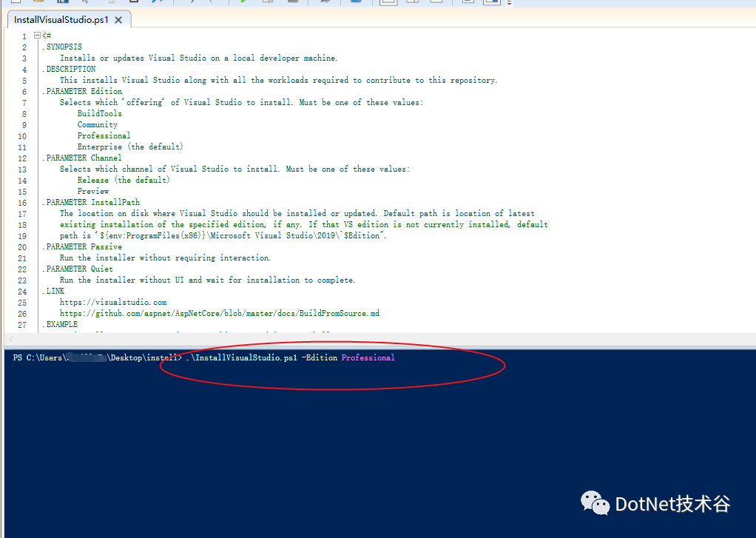The width and height of the screenshot is (756, 538).
Task: Click the '-Edition' parameter in the console
Action: [320, 357]
